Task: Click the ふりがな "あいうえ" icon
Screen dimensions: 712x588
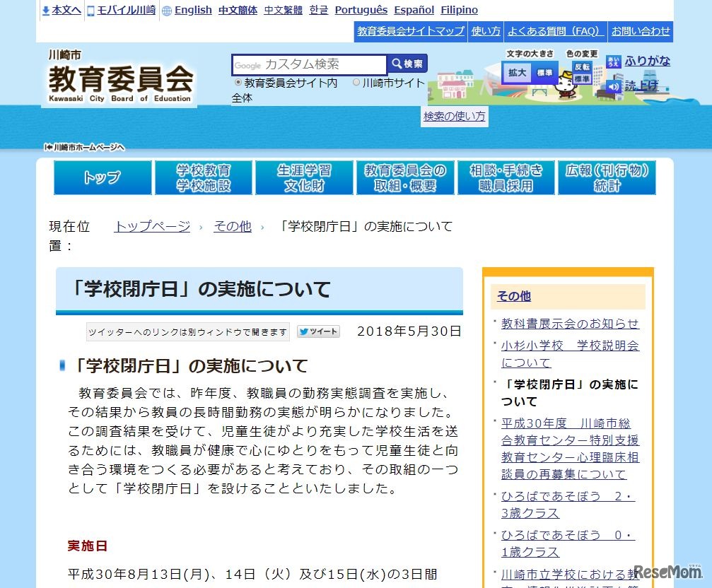Action: (613, 61)
